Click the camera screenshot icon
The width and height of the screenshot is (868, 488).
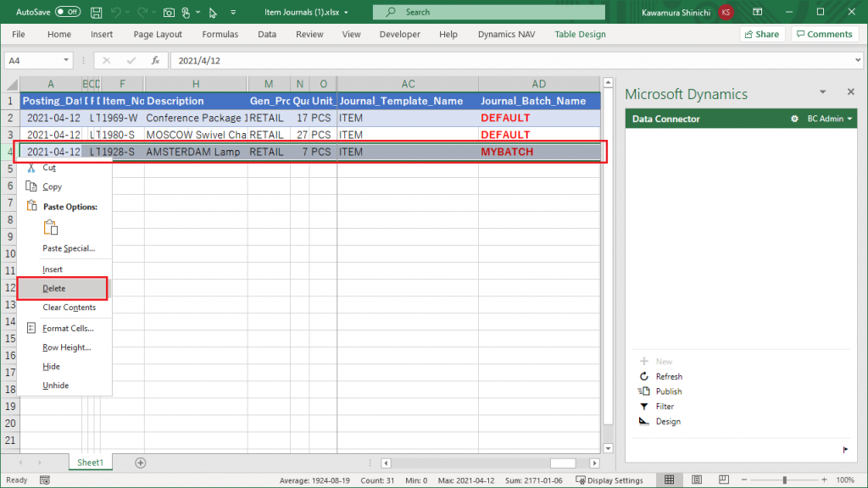(169, 12)
